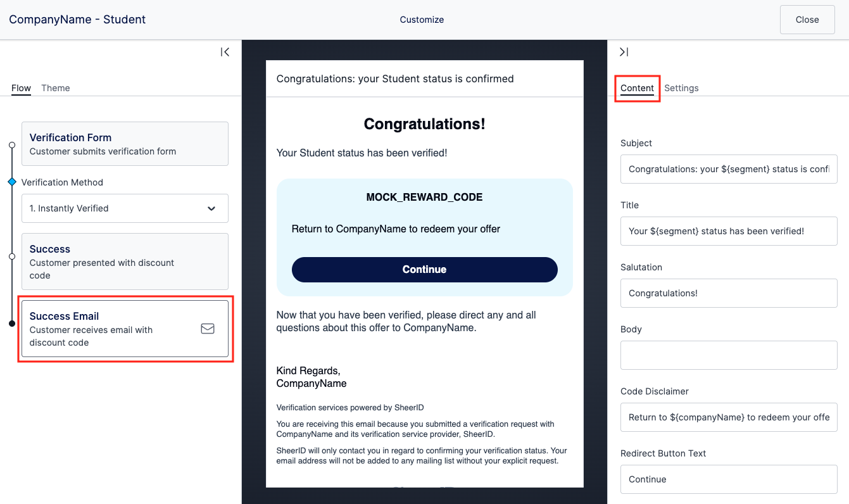Switch to the Settings tab
This screenshot has width=849, height=504.
point(681,88)
